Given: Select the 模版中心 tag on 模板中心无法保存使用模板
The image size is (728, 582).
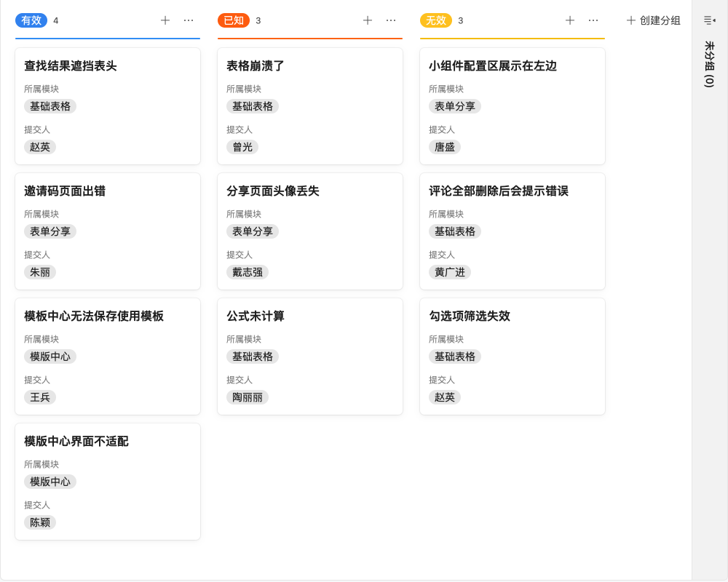Looking at the screenshot, I should [50, 356].
